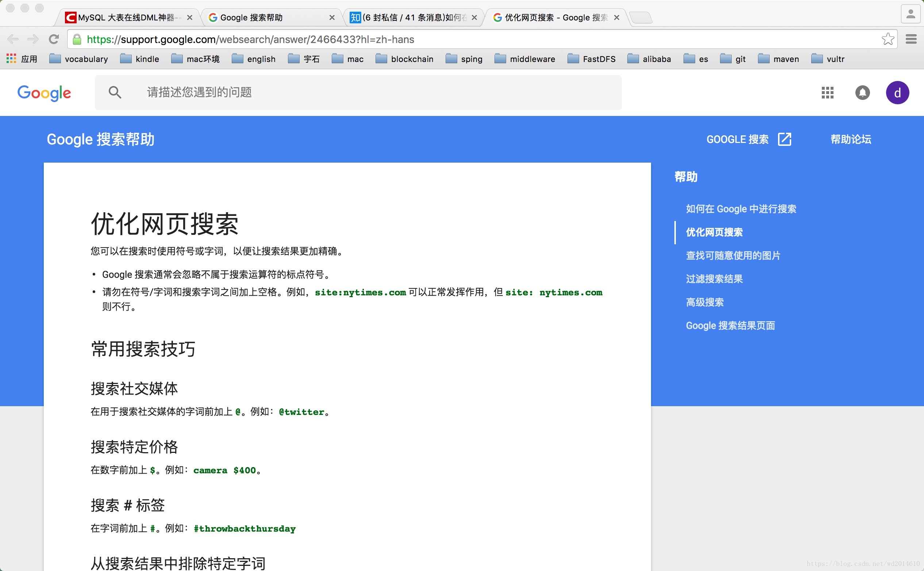Click the 搜索 # 标签 subheading
Image resolution: width=924 pixels, height=571 pixels.
[128, 505]
